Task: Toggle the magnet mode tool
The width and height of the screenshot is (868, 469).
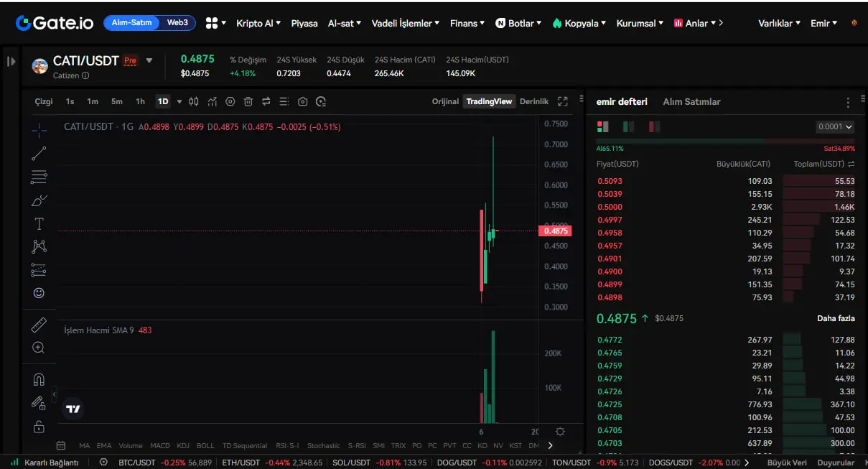Action: [39, 379]
